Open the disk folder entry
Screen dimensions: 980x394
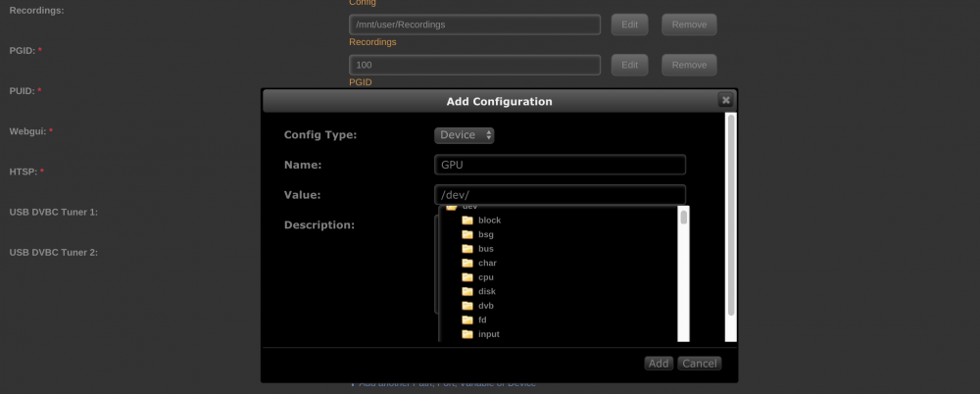click(487, 291)
